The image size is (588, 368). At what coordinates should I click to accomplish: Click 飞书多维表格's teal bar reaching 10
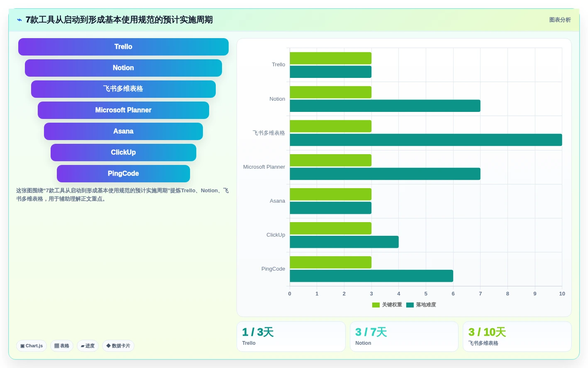[x=426, y=140]
